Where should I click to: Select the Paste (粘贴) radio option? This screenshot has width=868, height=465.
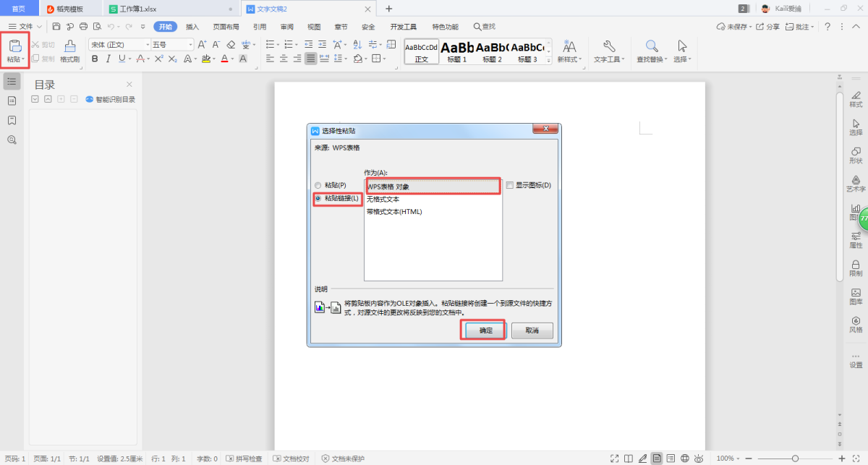318,185
